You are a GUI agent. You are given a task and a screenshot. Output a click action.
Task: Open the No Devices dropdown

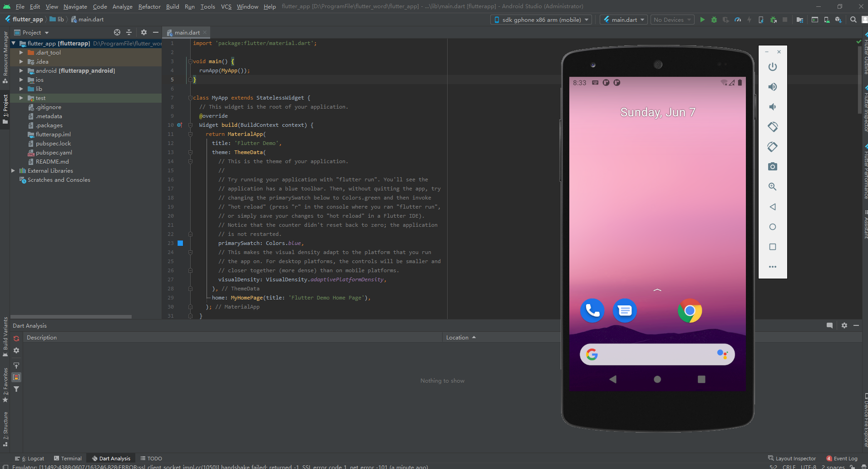tap(672, 20)
